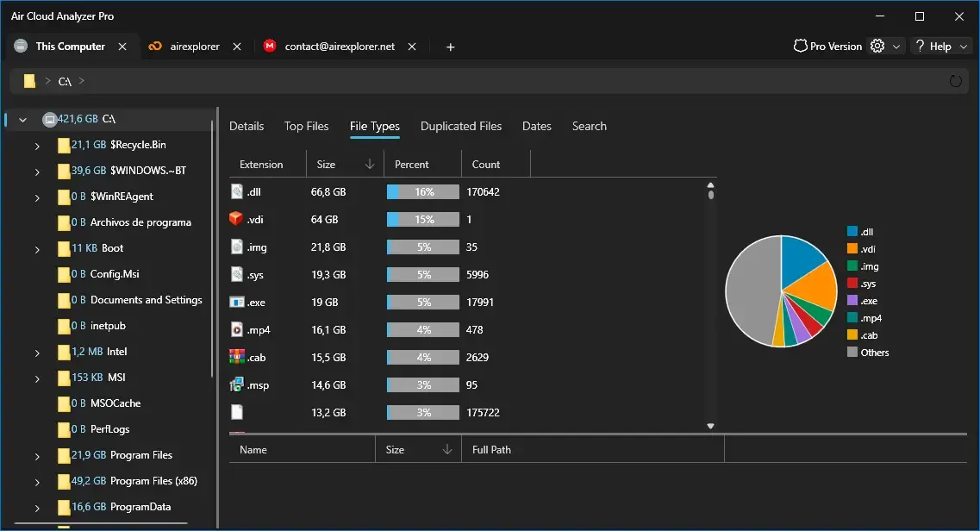
Task: Click the .dll file type icon
Action: coord(237,191)
